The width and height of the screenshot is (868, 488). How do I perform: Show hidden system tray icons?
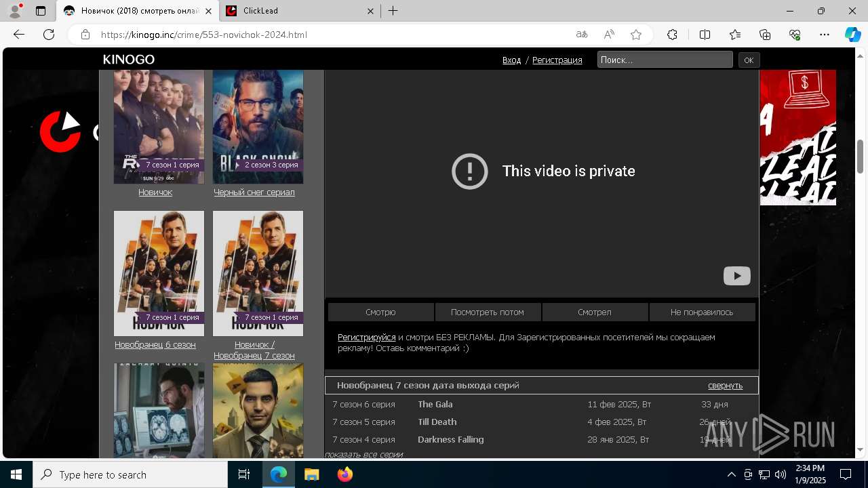pos(731,474)
